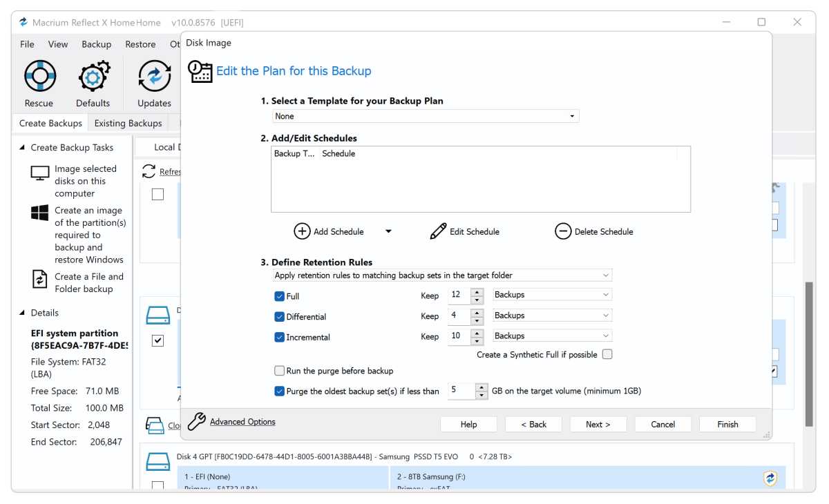Click the shield icon on the 8TB Samsung partition
Image resolution: width=829 pixels, height=504 pixels.
click(770, 478)
